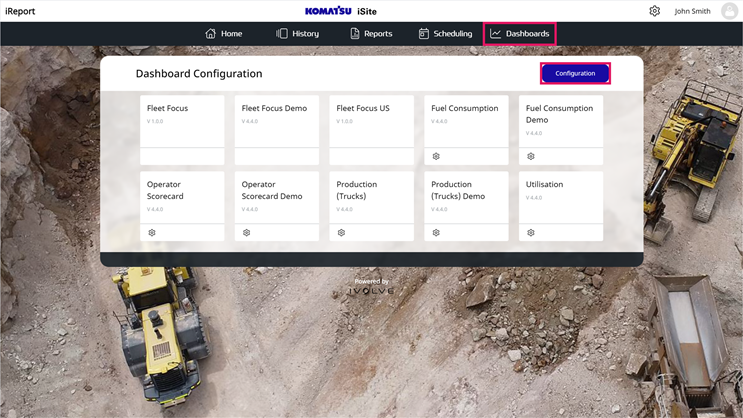Click the iReport title text

20,11
